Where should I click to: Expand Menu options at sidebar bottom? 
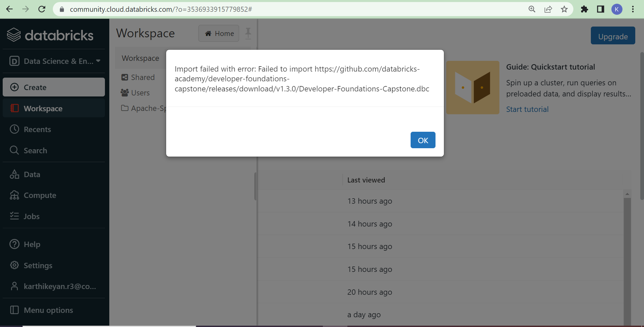pos(48,310)
